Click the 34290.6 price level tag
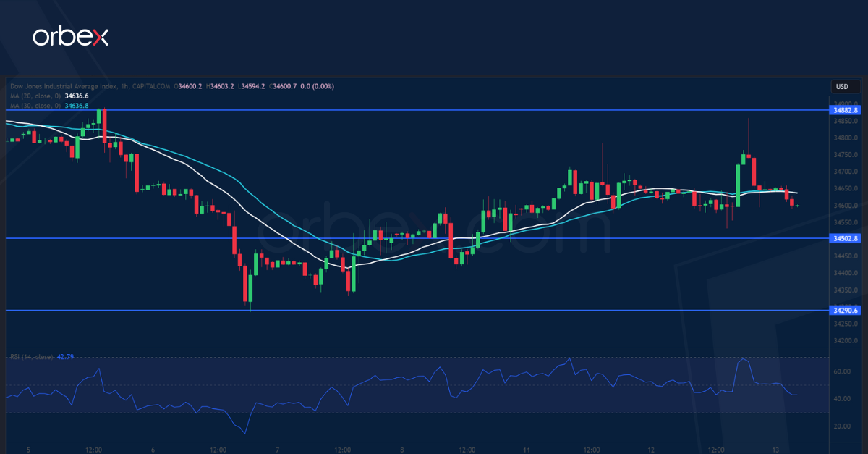 pyautogui.click(x=845, y=310)
